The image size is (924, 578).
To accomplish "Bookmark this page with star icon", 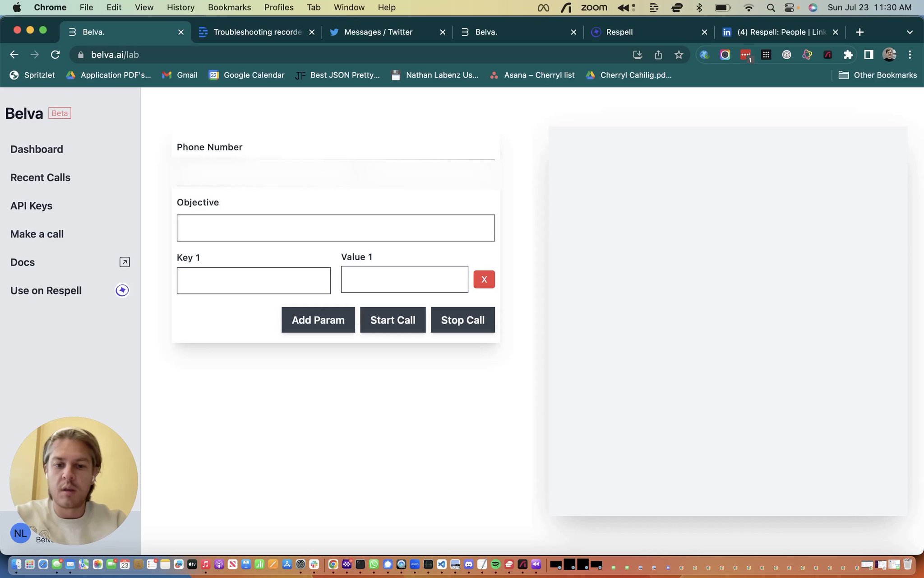I will 679,55.
